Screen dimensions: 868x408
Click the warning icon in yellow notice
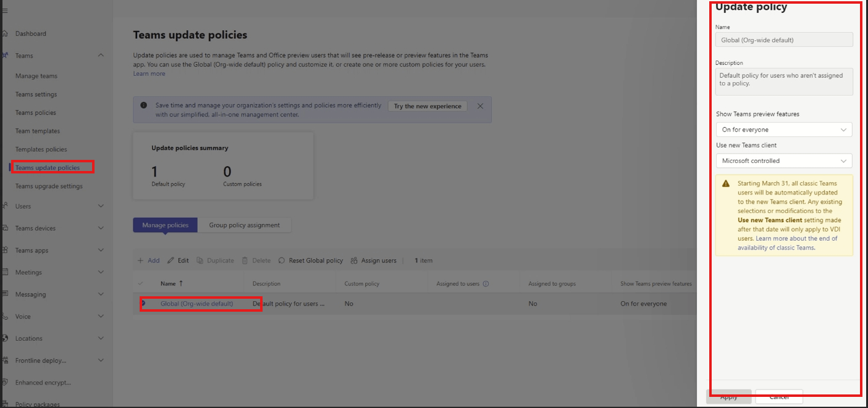pyautogui.click(x=726, y=183)
